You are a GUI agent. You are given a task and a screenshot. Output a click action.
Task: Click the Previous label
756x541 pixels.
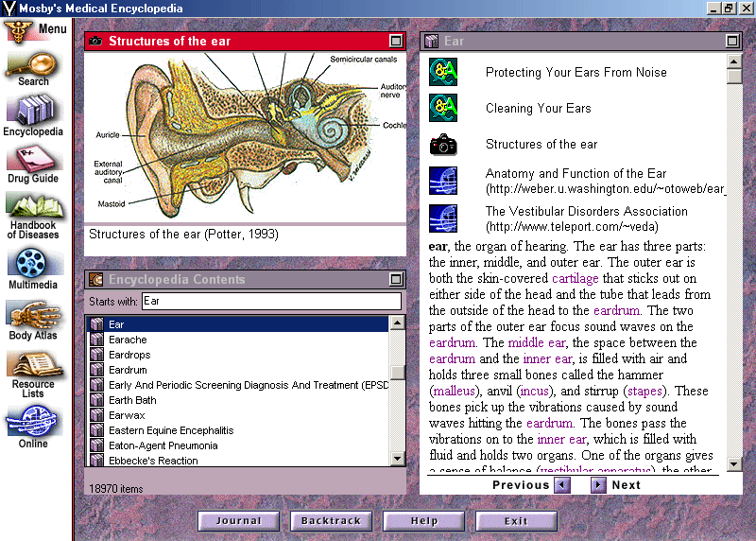tap(521, 485)
